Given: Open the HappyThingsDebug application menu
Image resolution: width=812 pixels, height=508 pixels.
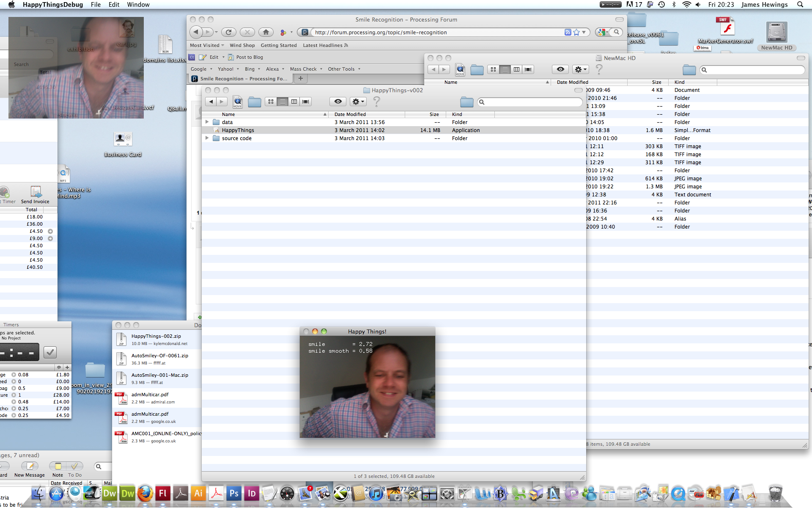Looking at the screenshot, I should coord(53,5).
